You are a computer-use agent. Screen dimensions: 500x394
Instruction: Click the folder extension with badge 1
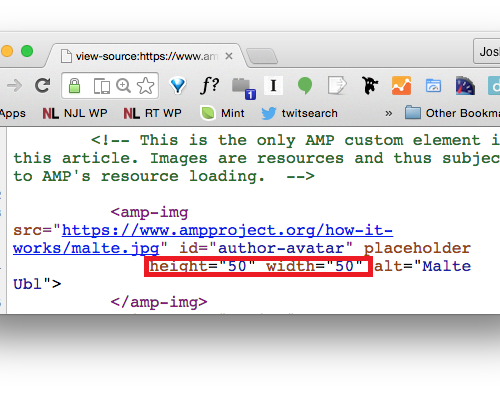coord(244,88)
